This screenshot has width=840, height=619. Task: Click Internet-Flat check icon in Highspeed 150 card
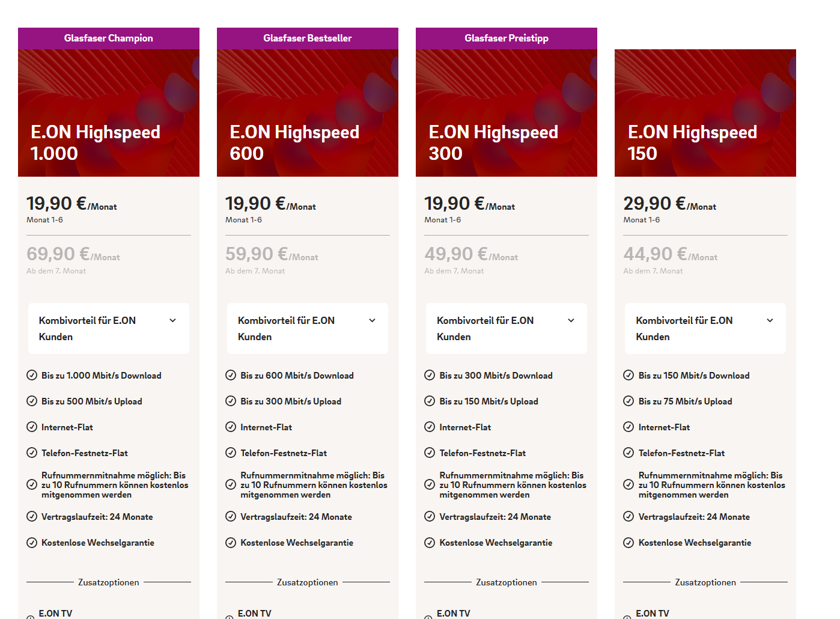628,427
